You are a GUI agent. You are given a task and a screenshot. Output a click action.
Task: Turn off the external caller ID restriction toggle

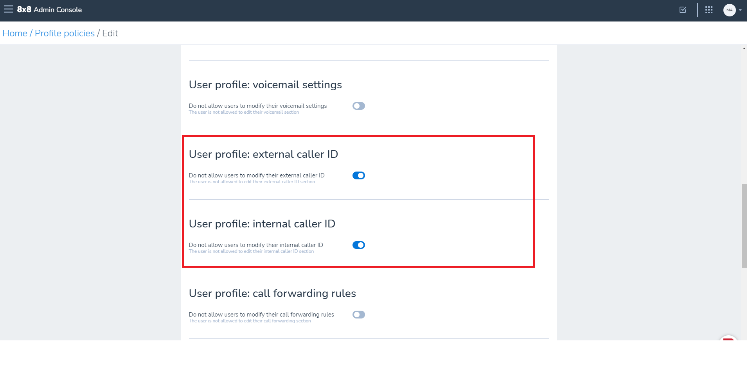[359, 176]
